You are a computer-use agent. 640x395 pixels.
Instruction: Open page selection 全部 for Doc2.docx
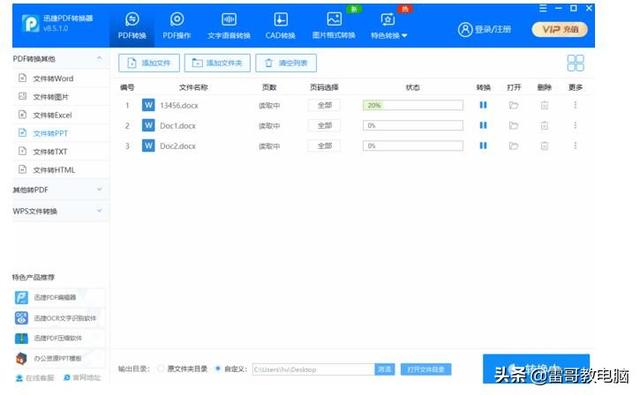(324, 146)
